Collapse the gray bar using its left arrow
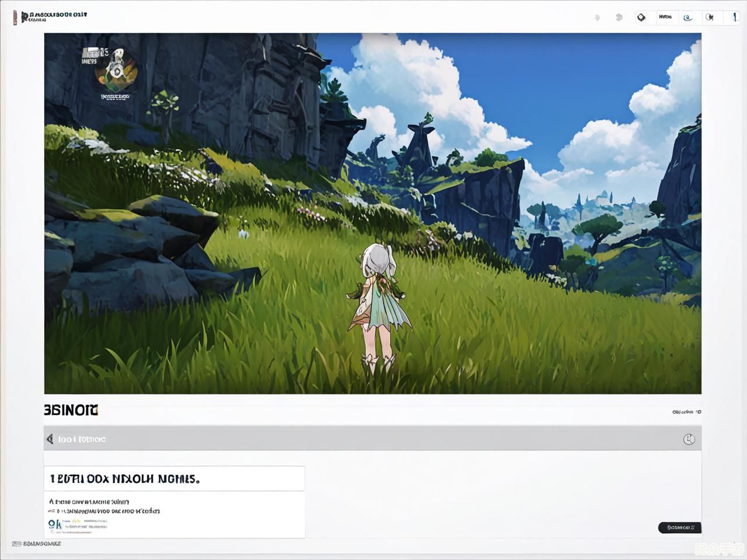 (x=50, y=439)
